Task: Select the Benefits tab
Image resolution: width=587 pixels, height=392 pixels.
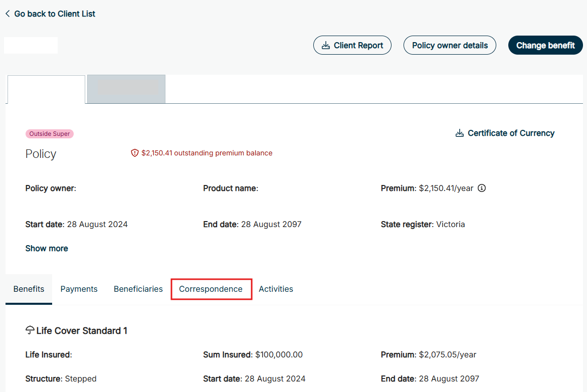Action: [29, 289]
